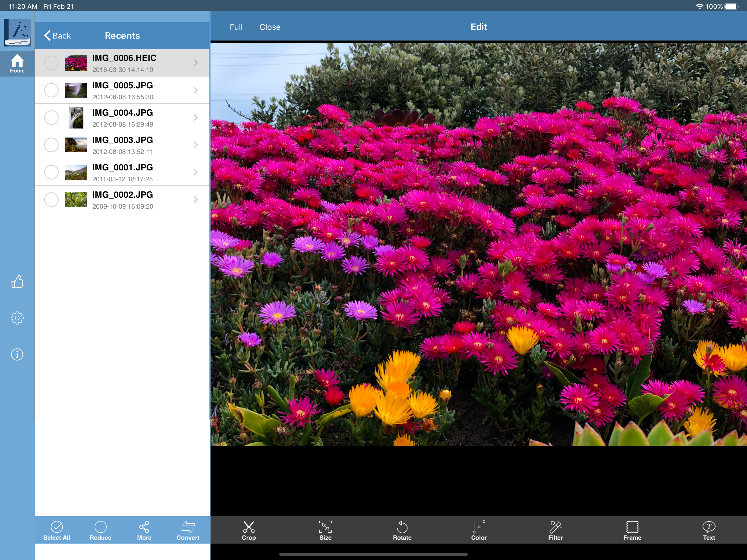Screen dimensions: 747x560
Task: Mark IMG_0002.JPG selection circle
Action: tap(51, 200)
